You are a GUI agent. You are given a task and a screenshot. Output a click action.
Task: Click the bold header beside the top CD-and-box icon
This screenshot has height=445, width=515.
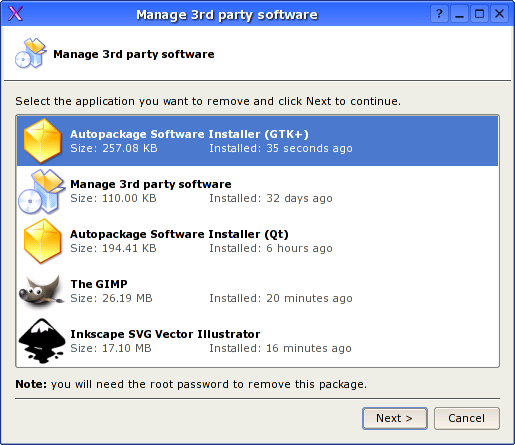(134, 54)
